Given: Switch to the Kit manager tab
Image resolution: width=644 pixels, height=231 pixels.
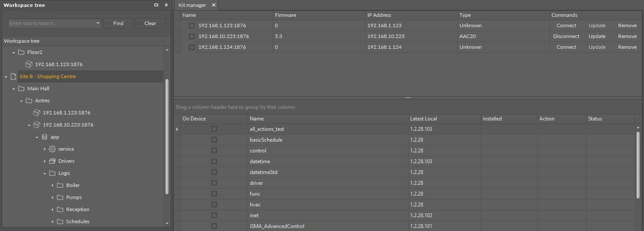Looking at the screenshot, I should point(192,5).
